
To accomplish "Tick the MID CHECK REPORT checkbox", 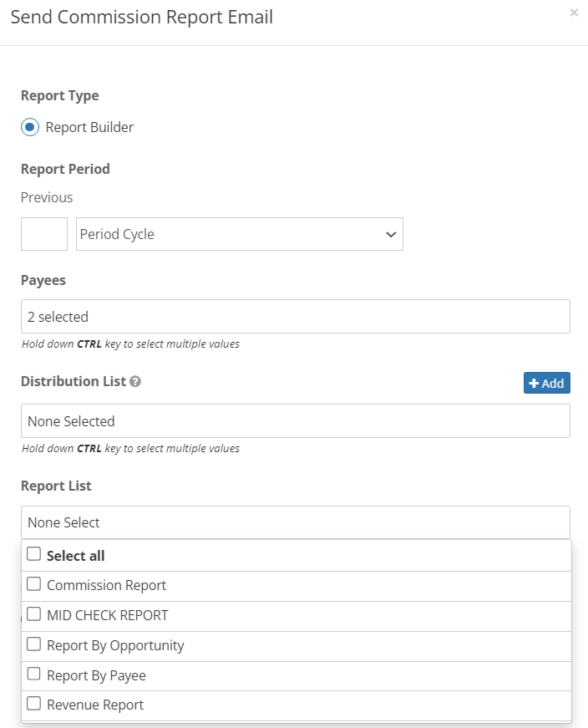I will [33, 614].
